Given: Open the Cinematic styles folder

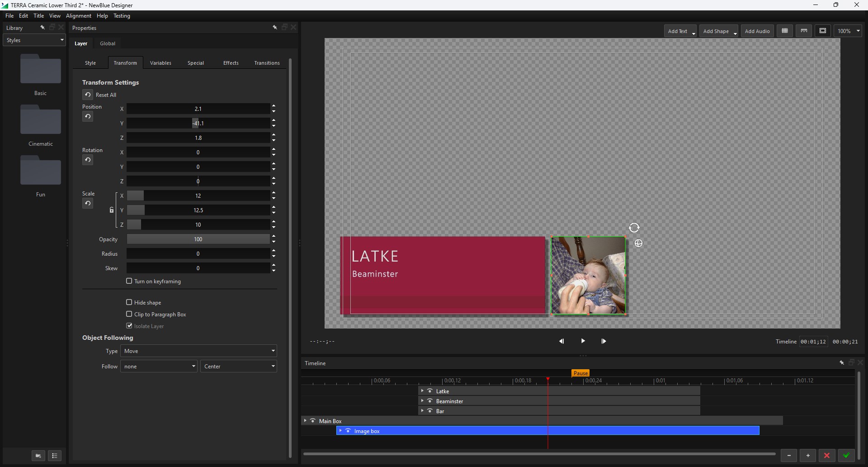Looking at the screenshot, I should (x=41, y=120).
